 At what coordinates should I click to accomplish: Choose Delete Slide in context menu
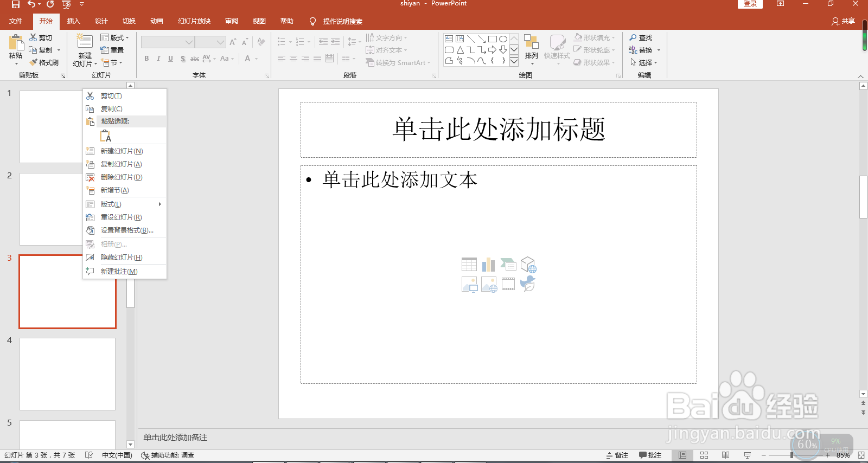point(124,177)
